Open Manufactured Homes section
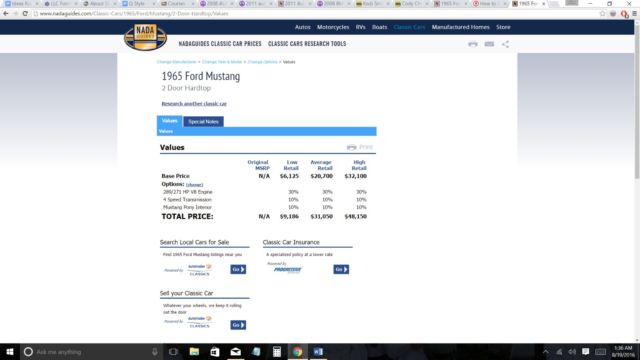The image size is (640, 360). (x=460, y=27)
